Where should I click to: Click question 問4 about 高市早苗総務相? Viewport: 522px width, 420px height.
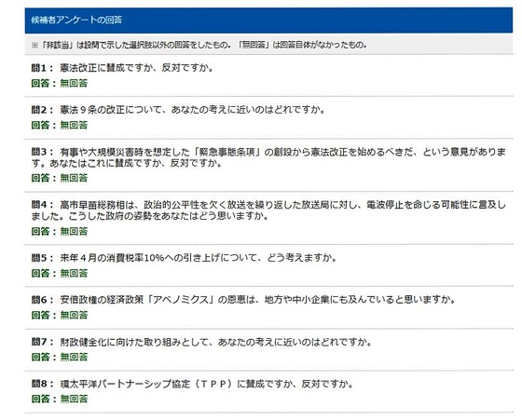(x=268, y=210)
